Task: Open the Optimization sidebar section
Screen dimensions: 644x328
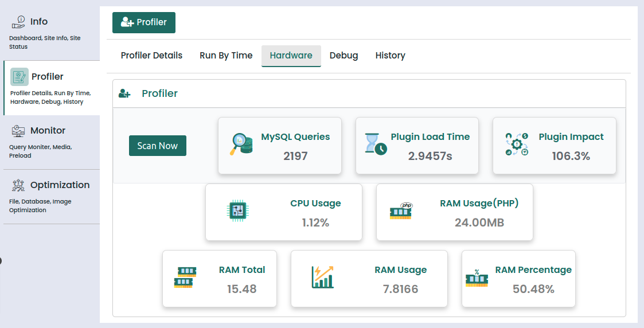Action: [52, 197]
